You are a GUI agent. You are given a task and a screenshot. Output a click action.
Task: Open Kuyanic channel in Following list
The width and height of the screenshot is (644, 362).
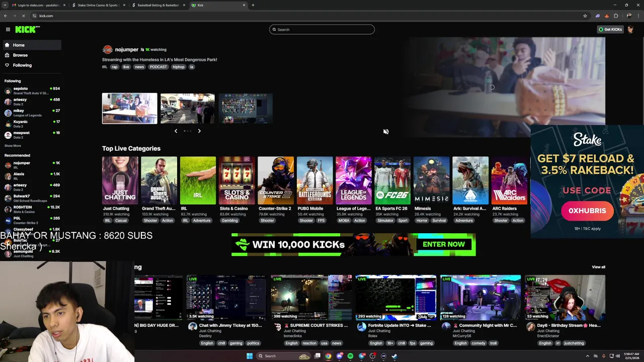pos(31,124)
